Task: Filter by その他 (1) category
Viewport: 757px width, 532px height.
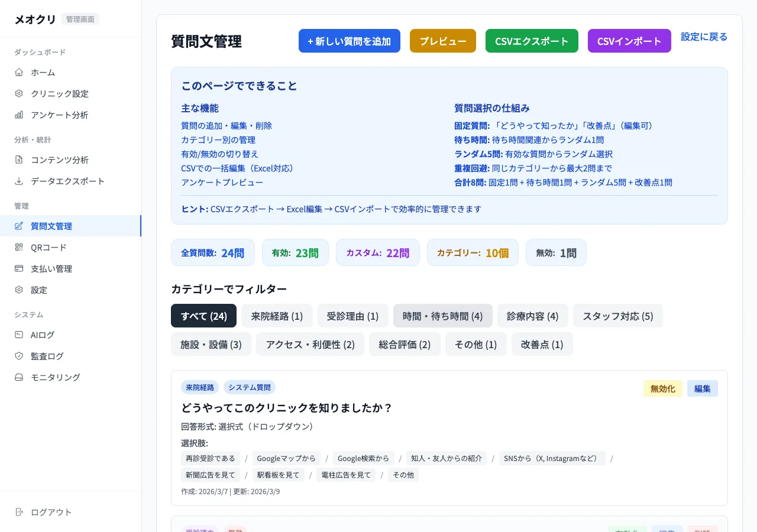Action: 476,344
